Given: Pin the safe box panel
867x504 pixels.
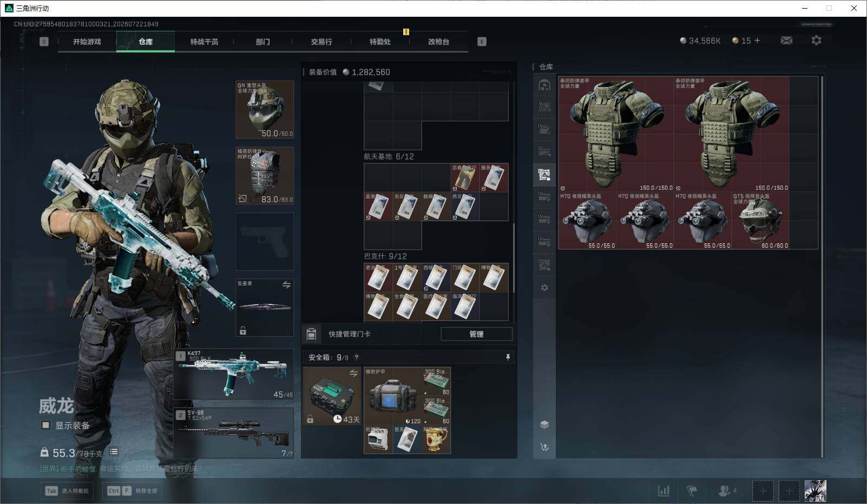Looking at the screenshot, I should (508, 357).
